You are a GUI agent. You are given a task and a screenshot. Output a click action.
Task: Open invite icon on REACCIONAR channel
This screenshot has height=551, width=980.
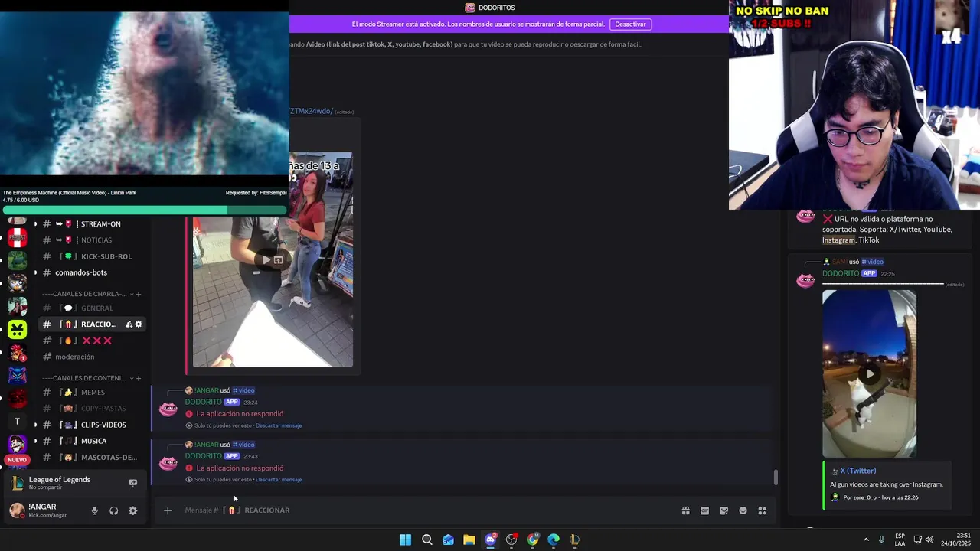pyautogui.click(x=129, y=324)
